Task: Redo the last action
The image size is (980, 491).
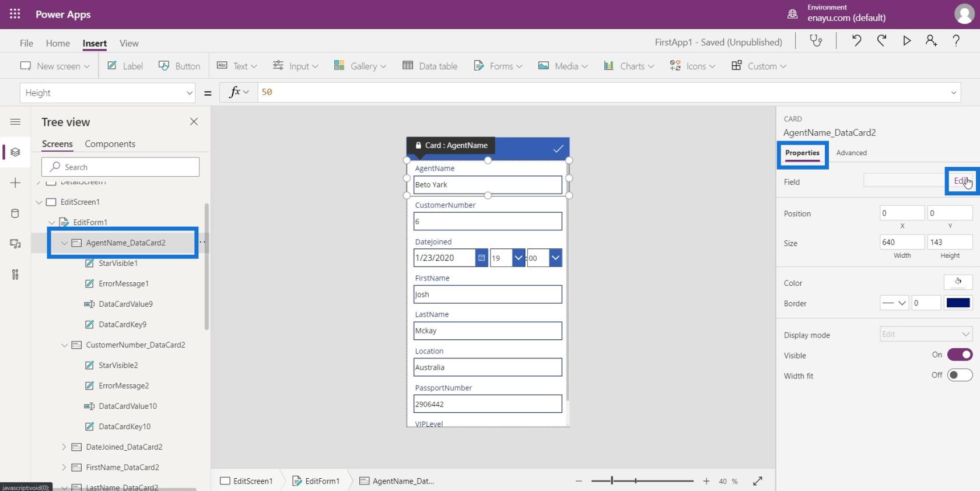Action: pos(881,41)
